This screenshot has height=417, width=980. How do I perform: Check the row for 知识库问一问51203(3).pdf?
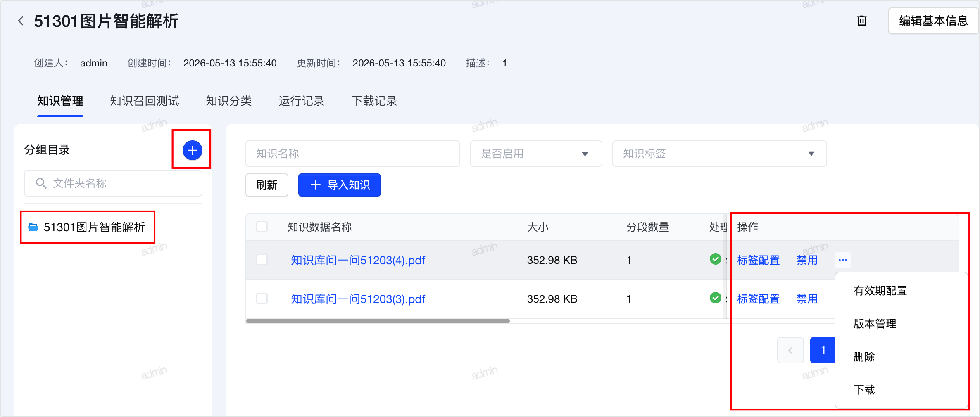262,299
